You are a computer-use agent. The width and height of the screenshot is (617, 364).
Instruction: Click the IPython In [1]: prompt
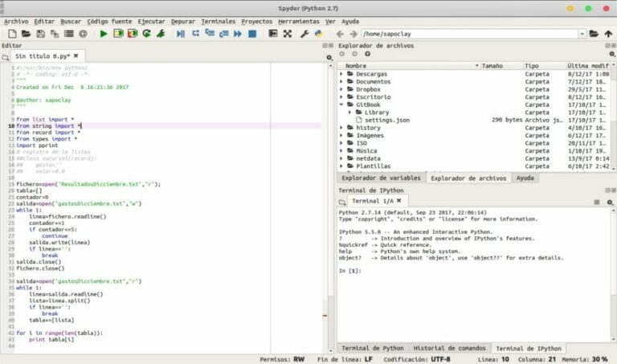[349, 271]
